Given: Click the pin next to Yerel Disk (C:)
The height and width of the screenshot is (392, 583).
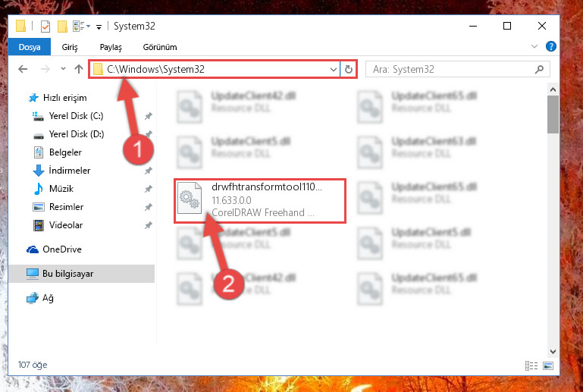Looking at the screenshot, I should tap(149, 117).
